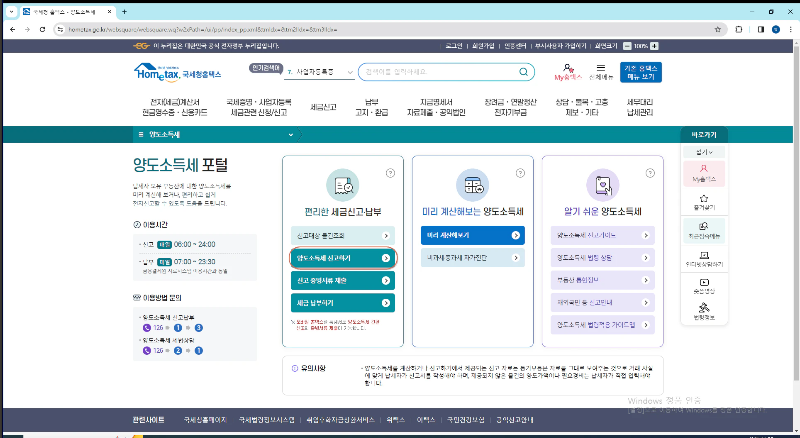Open the browser side panel icon
This screenshot has height=438, width=800.
tap(760, 30)
